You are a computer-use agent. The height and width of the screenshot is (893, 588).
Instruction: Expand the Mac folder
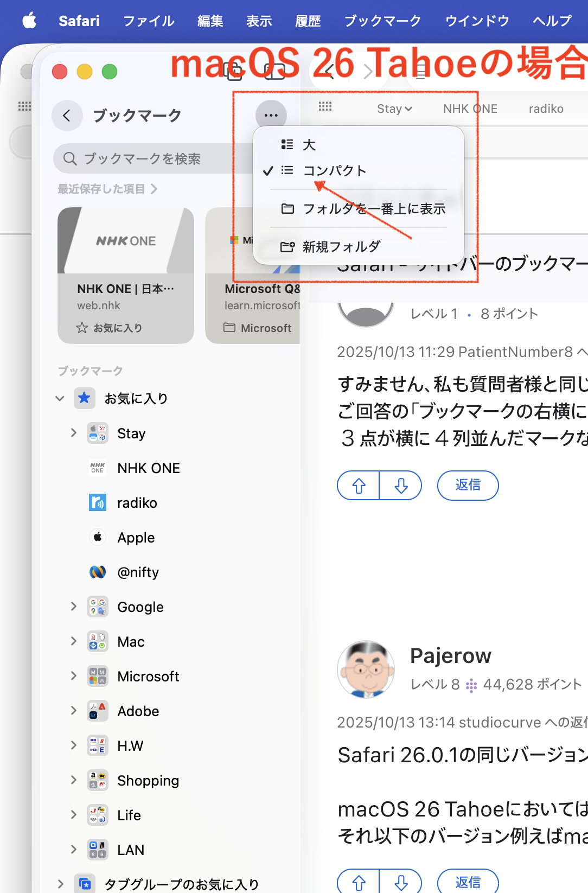[x=74, y=641]
